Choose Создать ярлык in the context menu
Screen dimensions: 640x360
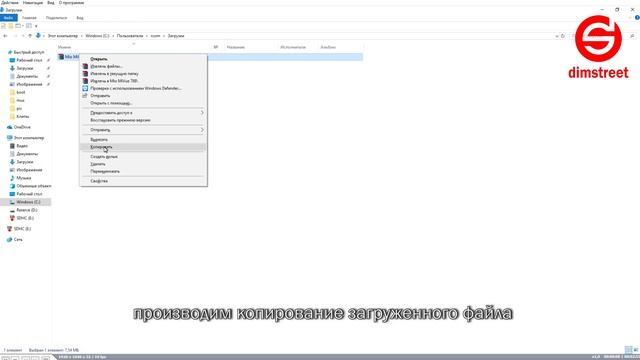[x=143, y=157]
